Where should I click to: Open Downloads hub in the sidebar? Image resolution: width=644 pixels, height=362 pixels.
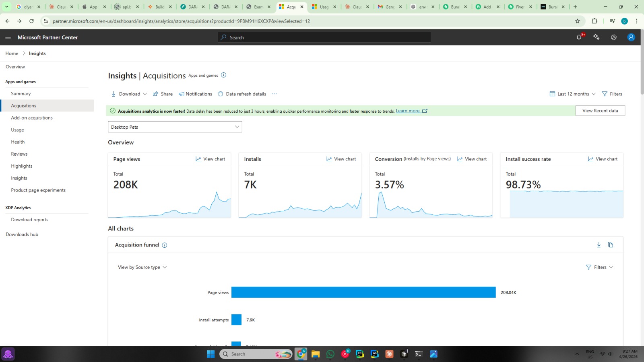pyautogui.click(x=22, y=234)
